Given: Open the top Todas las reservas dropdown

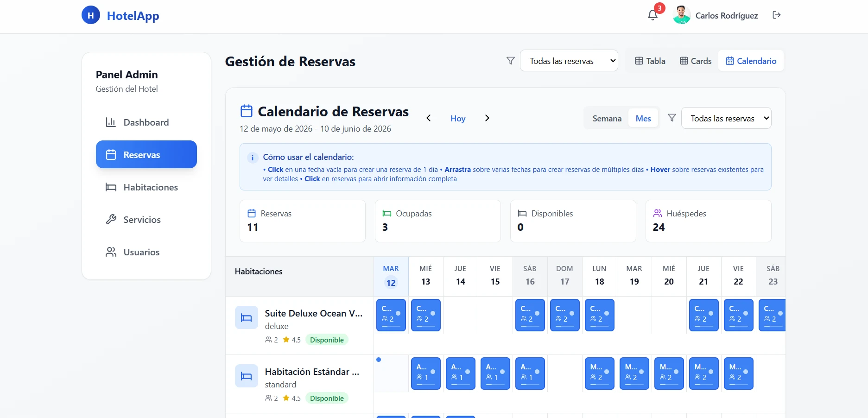Looking at the screenshot, I should (569, 61).
